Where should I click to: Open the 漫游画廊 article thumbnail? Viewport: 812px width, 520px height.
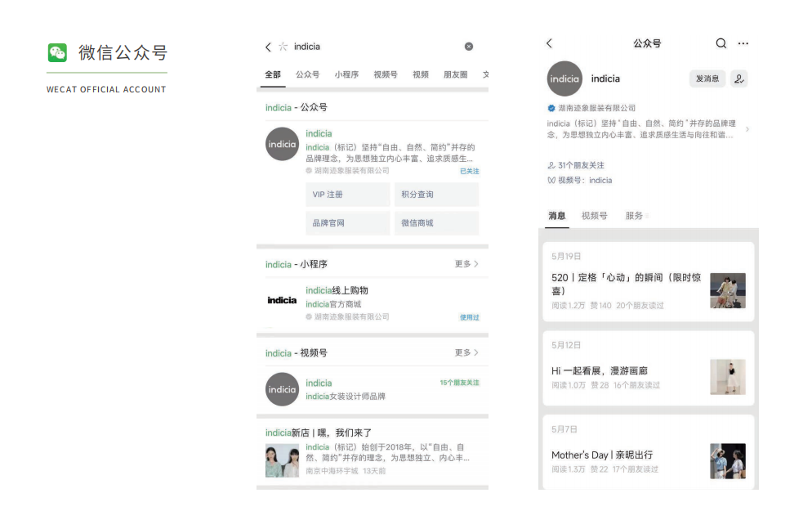click(728, 377)
